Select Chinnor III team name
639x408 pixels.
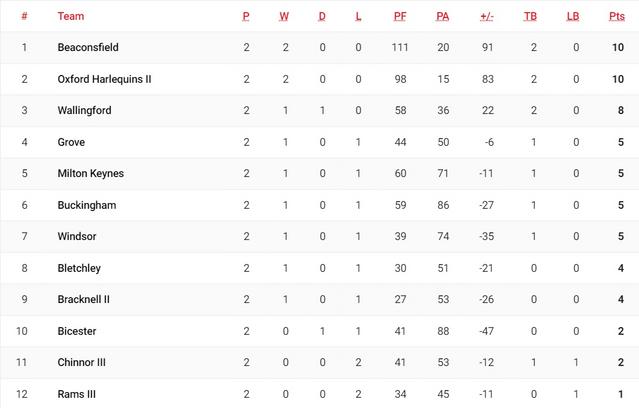tap(82, 362)
